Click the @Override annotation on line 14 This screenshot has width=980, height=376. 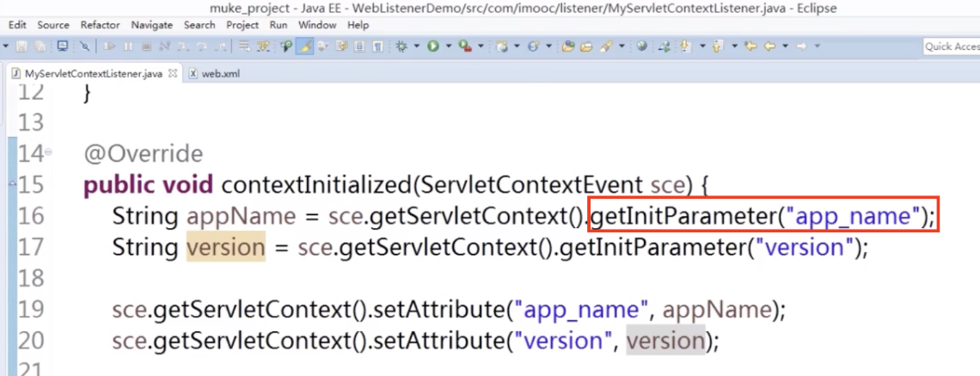143,154
